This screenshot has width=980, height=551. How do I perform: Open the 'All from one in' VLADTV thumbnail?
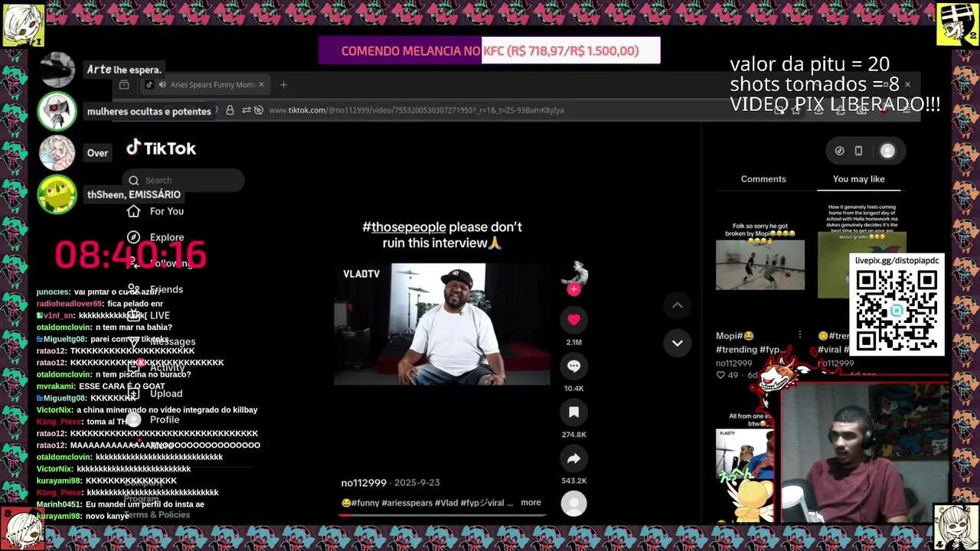pyautogui.click(x=745, y=453)
